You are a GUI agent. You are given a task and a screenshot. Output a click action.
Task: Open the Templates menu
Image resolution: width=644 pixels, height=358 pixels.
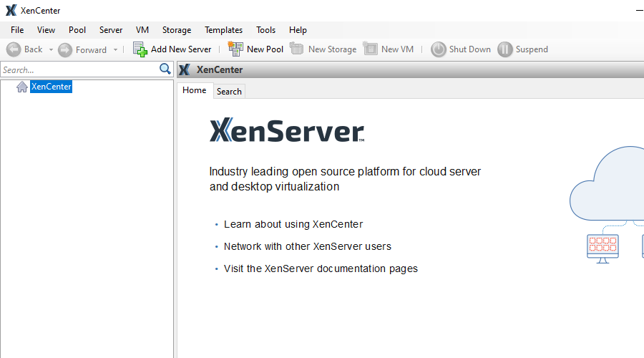(223, 30)
